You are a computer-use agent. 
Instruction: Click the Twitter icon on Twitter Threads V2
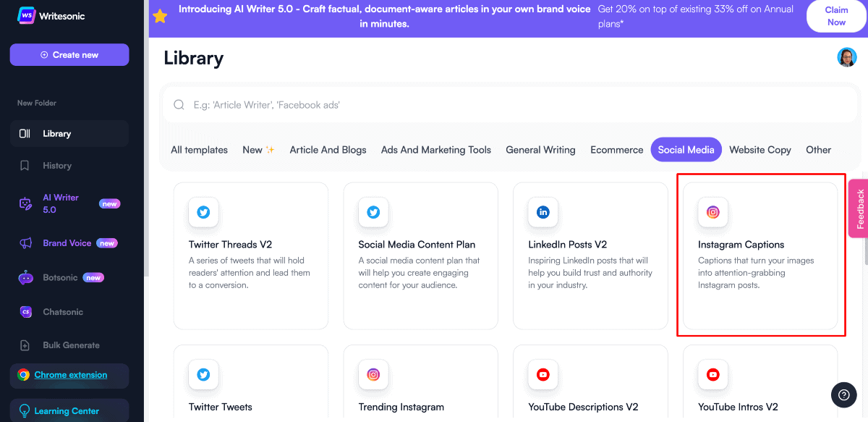pos(203,212)
